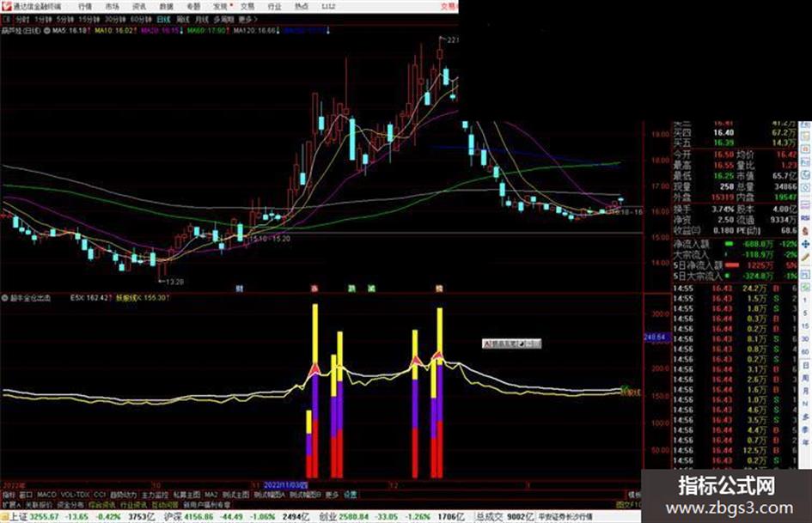This screenshot has width=812, height=523.
Task: Select the VOL-TDX indicator tab
Action: (75, 495)
